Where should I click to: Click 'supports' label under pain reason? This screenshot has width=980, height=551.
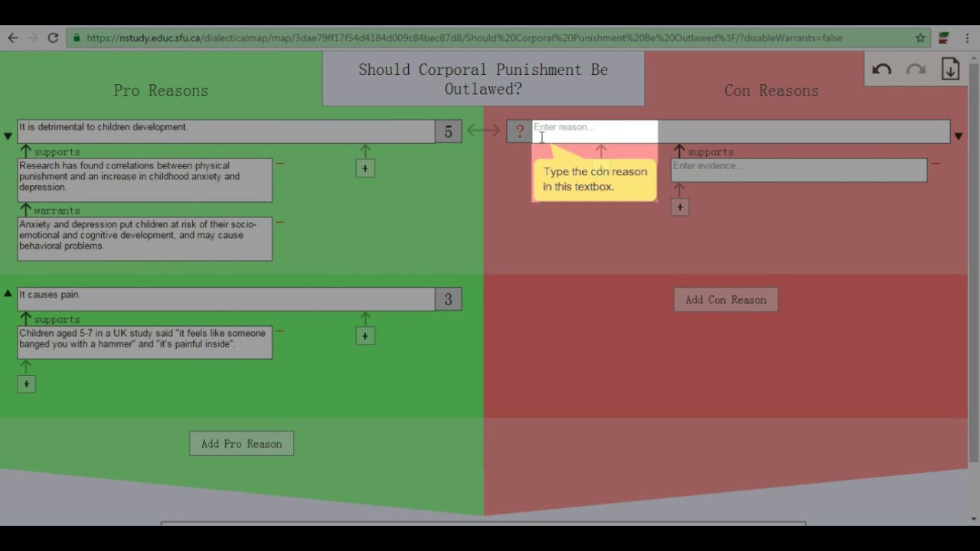click(x=57, y=320)
